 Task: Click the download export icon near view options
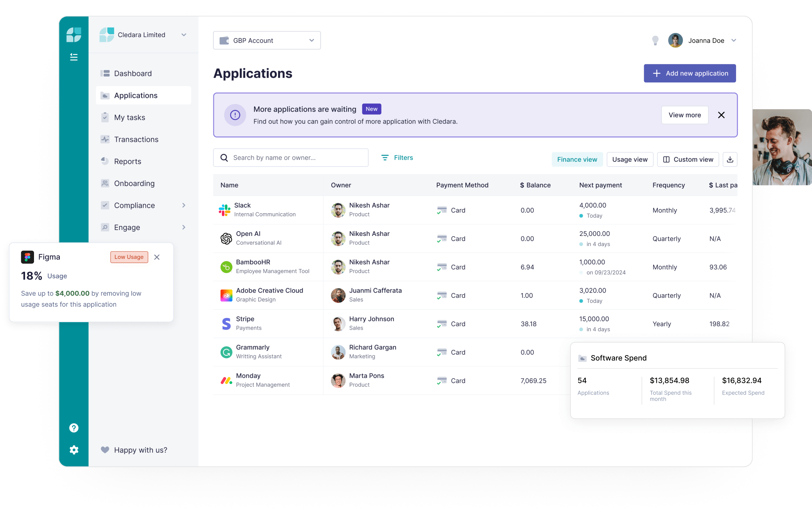click(730, 159)
